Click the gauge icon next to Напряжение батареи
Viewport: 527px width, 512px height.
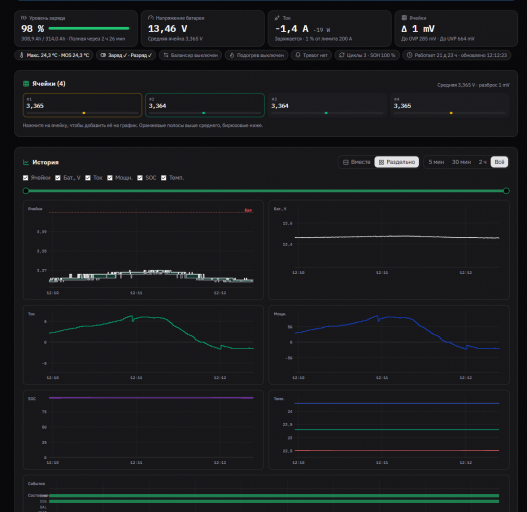click(x=151, y=18)
